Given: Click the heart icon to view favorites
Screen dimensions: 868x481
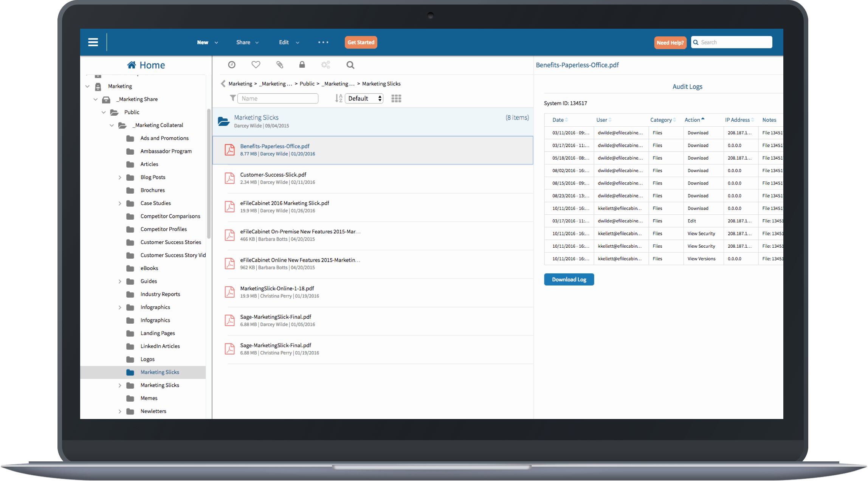Looking at the screenshot, I should click(256, 65).
